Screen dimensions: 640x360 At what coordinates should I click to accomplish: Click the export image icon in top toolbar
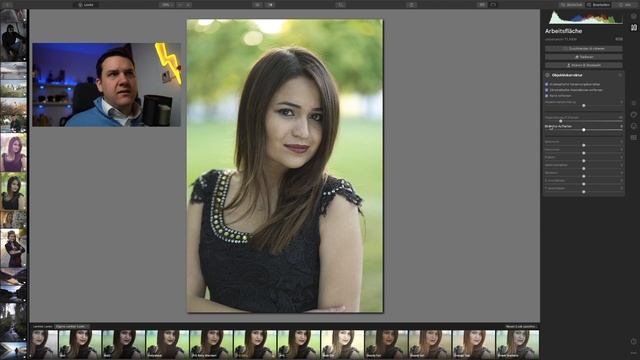coord(411,4)
